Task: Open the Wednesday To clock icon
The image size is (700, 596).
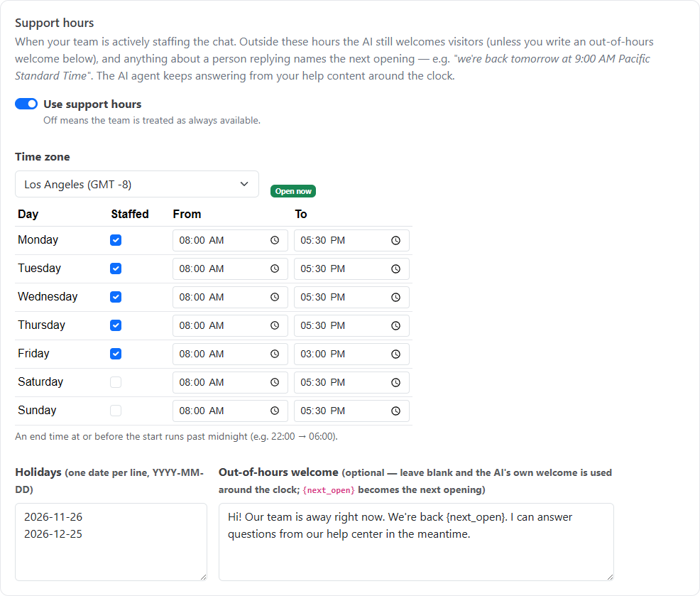Action: [x=395, y=297]
